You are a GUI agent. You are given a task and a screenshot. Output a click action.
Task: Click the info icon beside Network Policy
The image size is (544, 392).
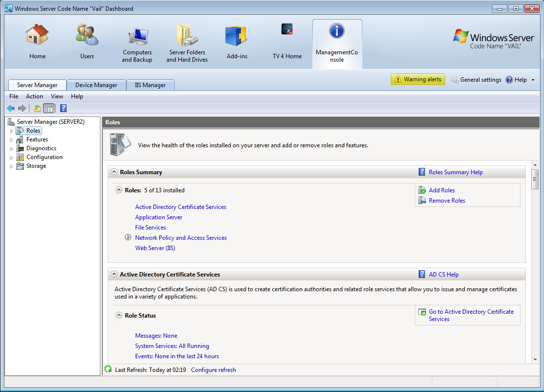coord(128,238)
